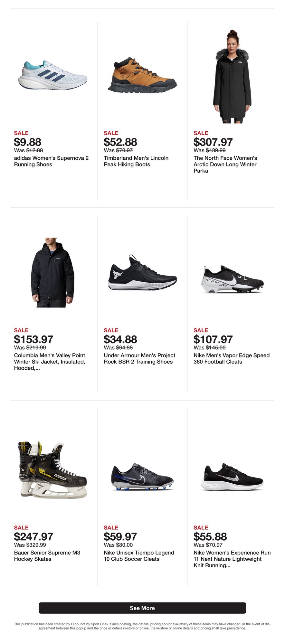285x644 pixels.
Task: Click the Nike Vapor Edge cleat picture
Action: click(232, 279)
